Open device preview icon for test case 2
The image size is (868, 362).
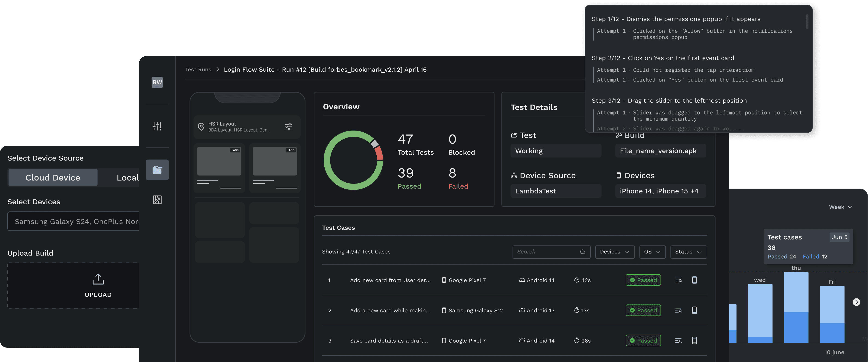pyautogui.click(x=695, y=310)
